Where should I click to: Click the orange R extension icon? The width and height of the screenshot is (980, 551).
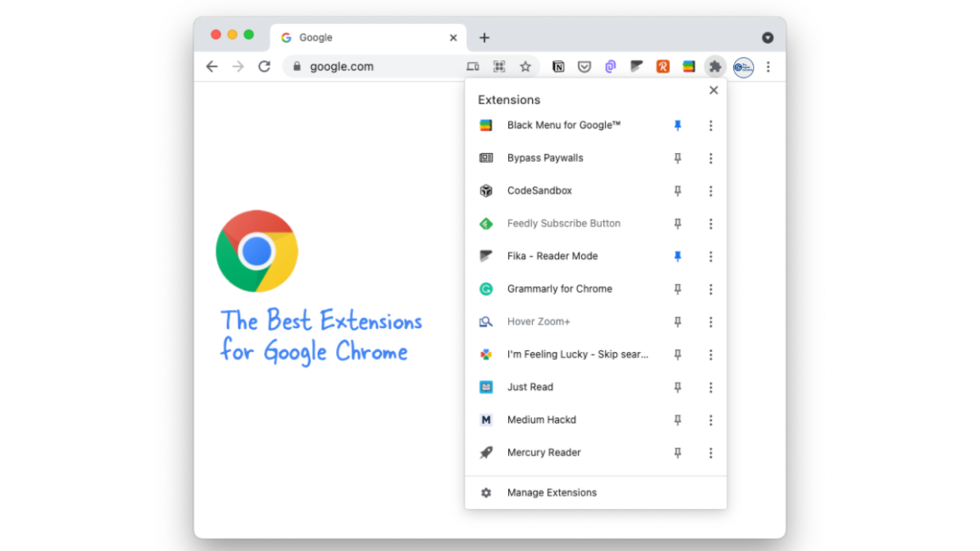[662, 67]
